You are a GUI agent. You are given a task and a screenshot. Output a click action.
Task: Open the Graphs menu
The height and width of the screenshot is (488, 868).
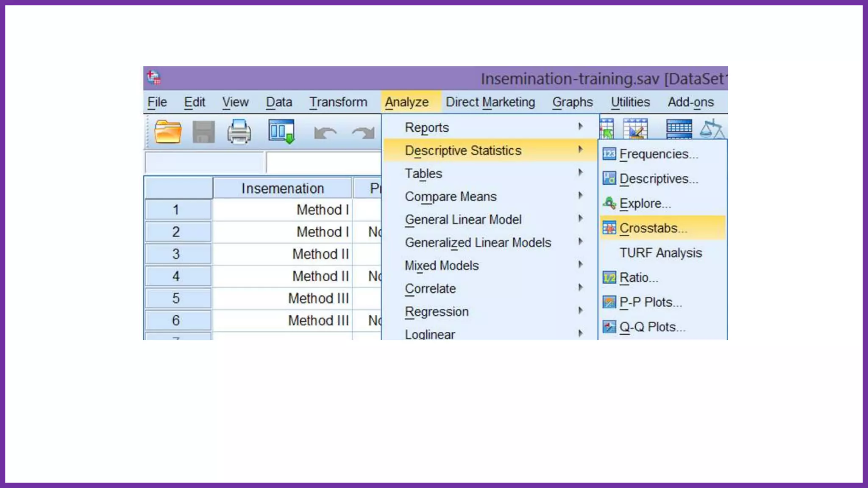(572, 102)
